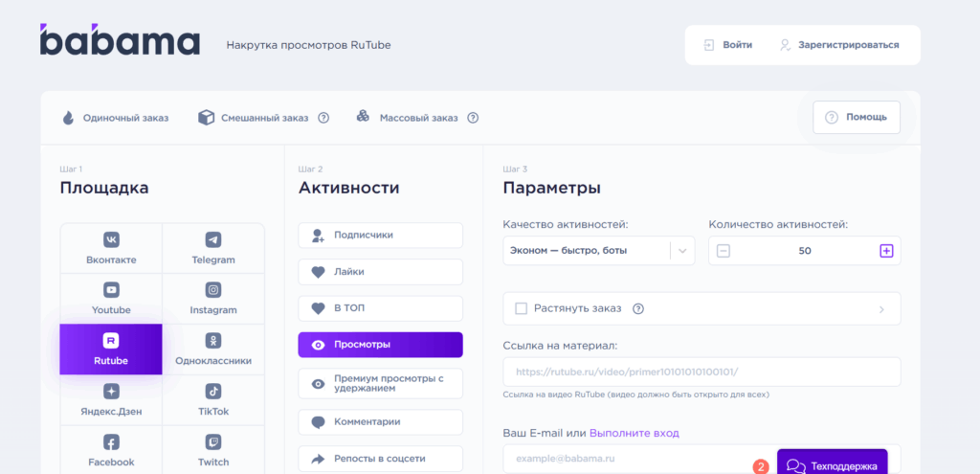The height and width of the screenshot is (474, 980).
Task: Select the Telegram platform tile
Action: tap(213, 248)
